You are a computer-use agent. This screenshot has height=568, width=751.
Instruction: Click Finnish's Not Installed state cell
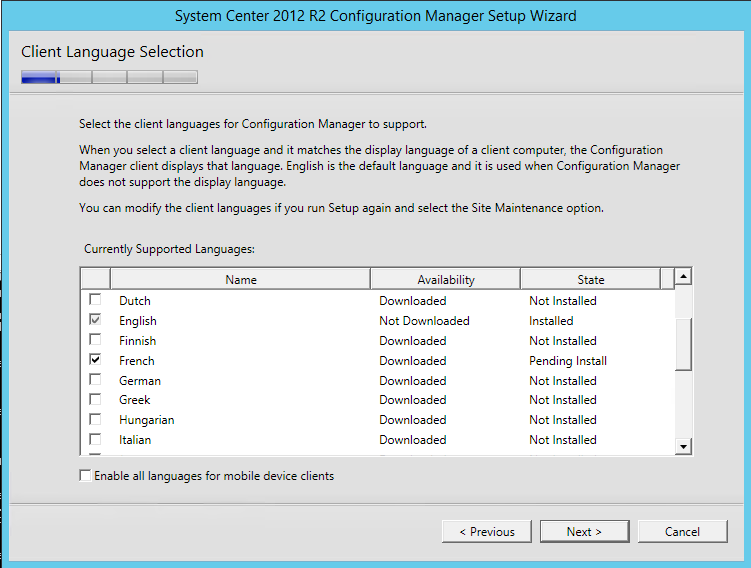coord(563,341)
